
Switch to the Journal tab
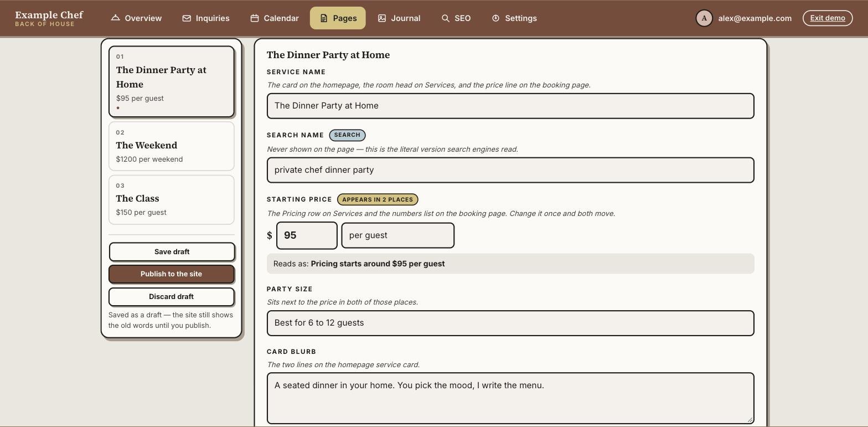tap(399, 18)
